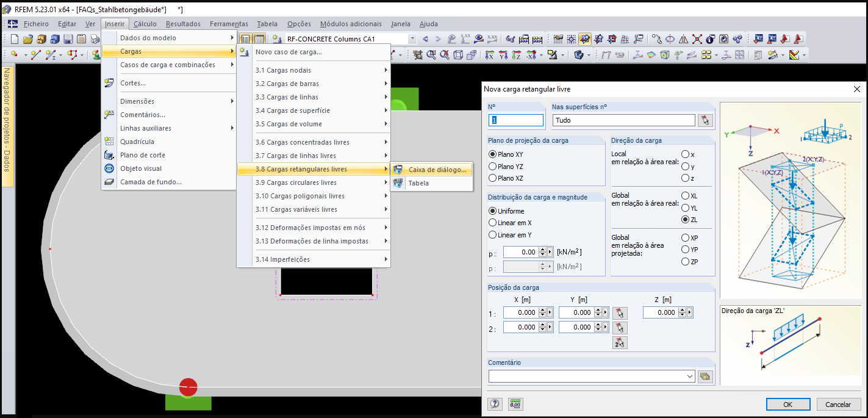The width and height of the screenshot is (868, 418).
Task: Open the Módulos adicionais menu
Action: [x=351, y=24]
